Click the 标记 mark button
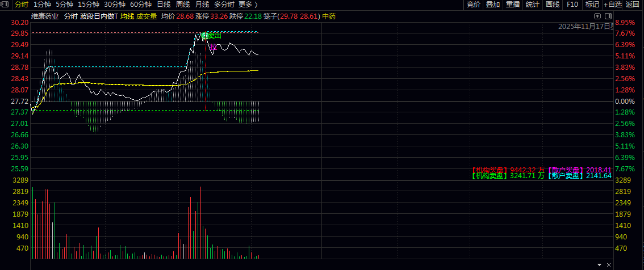Image resolution: width=644 pixels, height=270 pixels. 592,5
